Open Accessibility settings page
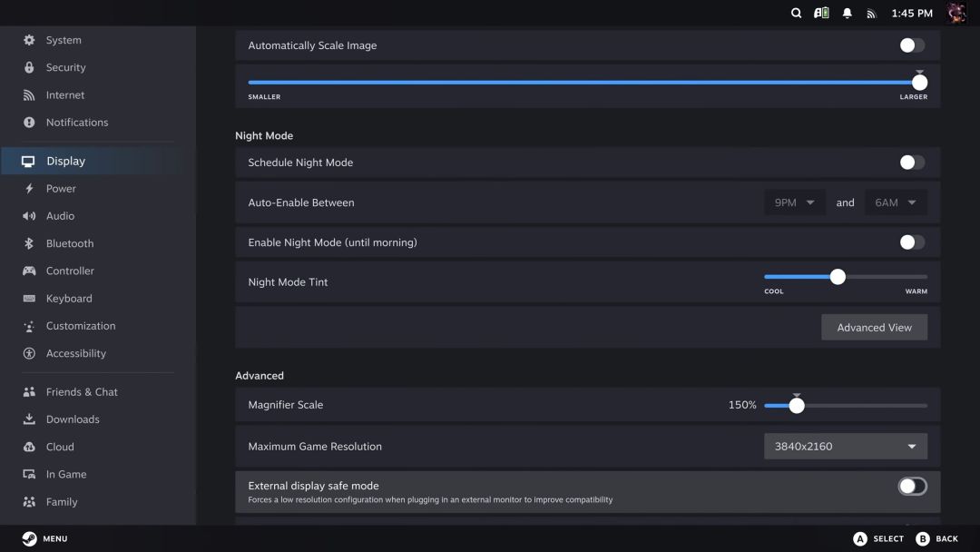Screen dimensions: 980x552 click(x=75, y=353)
